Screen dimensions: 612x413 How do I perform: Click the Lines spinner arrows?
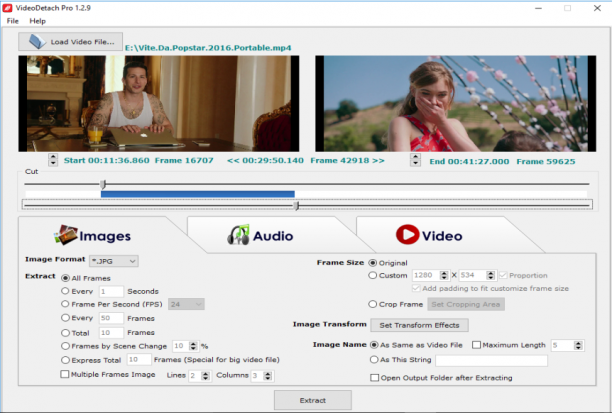click(206, 376)
